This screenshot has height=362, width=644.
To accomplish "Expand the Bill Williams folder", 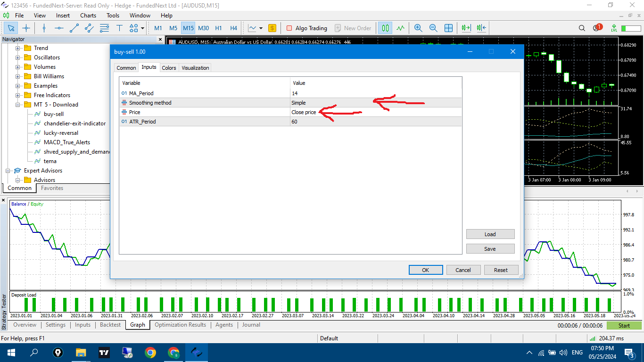I will point(18,76).
